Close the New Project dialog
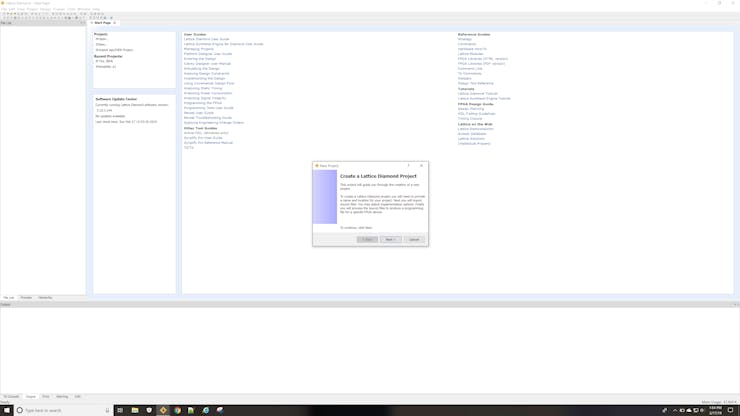 [421, 166]
